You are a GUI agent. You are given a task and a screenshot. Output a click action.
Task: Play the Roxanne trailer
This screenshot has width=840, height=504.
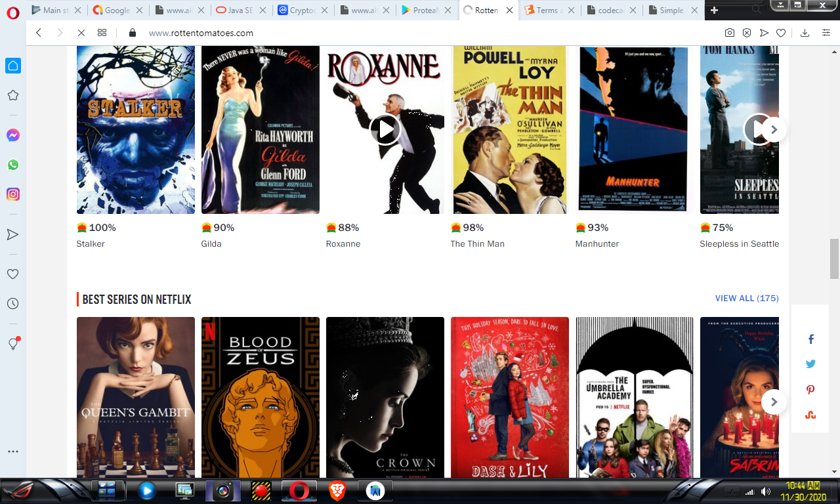click(385, 129)
